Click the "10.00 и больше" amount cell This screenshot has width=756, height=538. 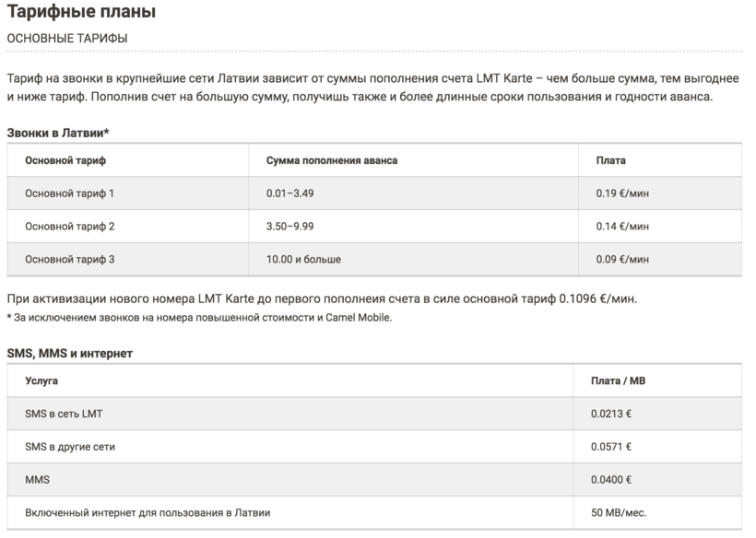coord(303,259)
